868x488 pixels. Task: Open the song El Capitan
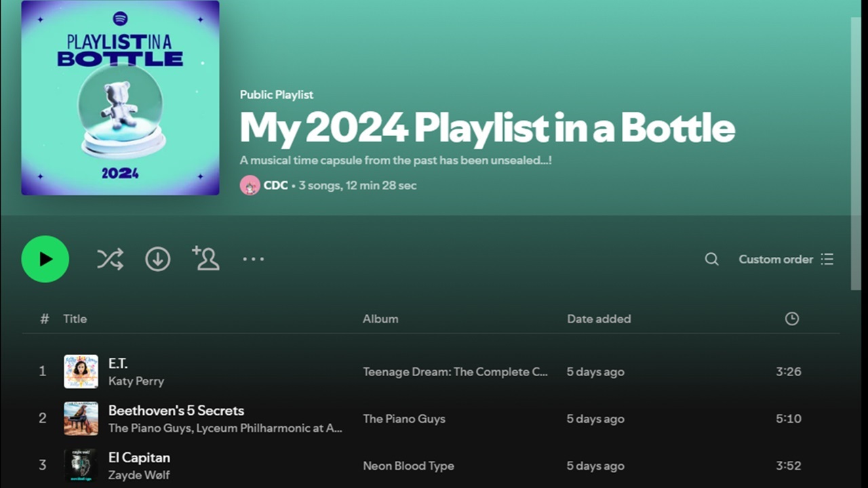coord(138,457)
